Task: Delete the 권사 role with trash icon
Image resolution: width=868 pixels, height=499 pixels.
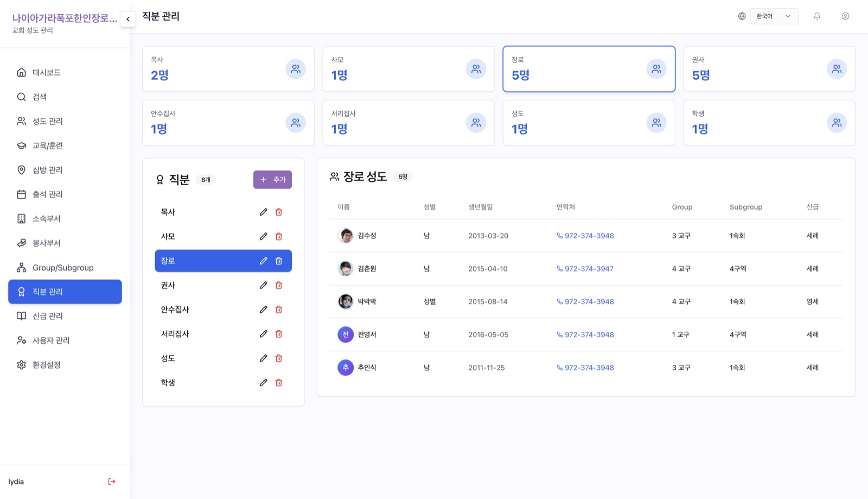Action: pyautogui.click(x=279, y=285)
